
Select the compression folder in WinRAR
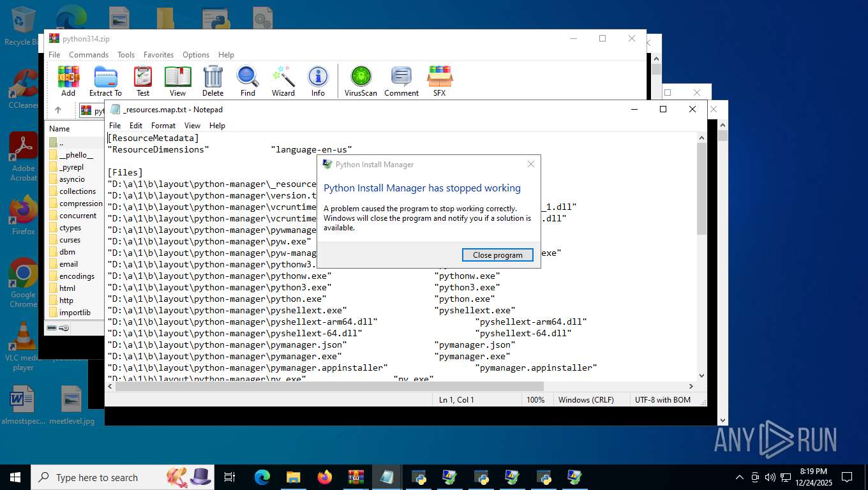point(80,204)
